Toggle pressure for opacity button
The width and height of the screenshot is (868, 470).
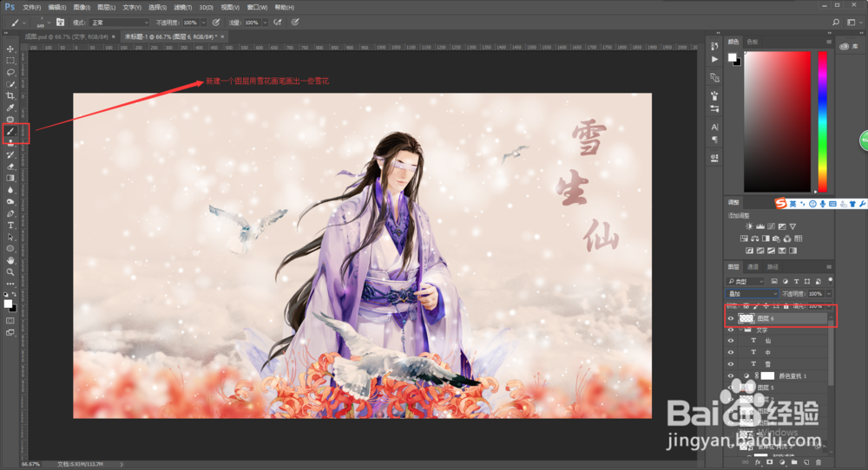click(216, 23)
